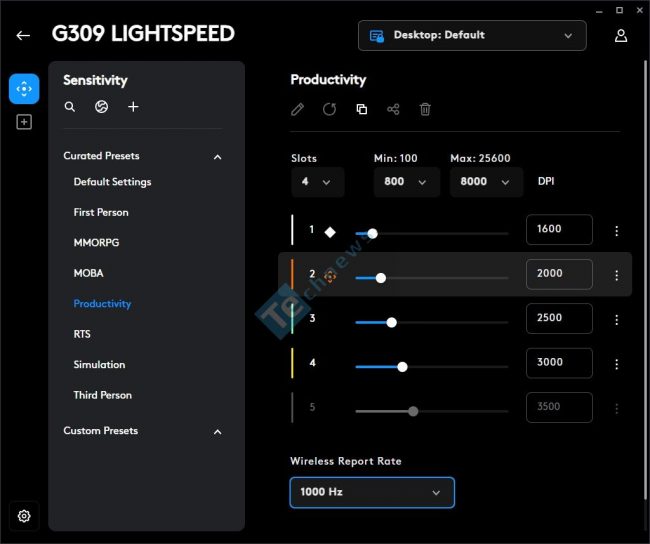This screenshot has width=650, height=544.
Task: Select the MMORPG preset
Action: pos(96,243)
